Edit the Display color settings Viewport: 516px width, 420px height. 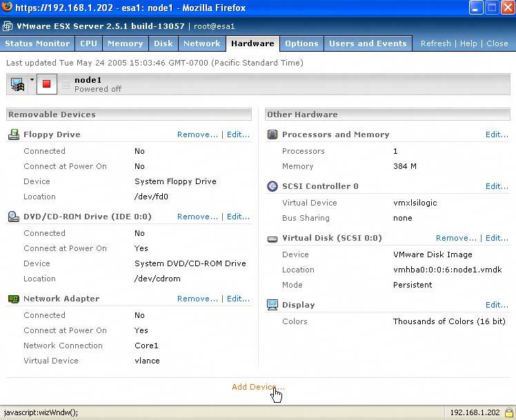pos(497,305)
